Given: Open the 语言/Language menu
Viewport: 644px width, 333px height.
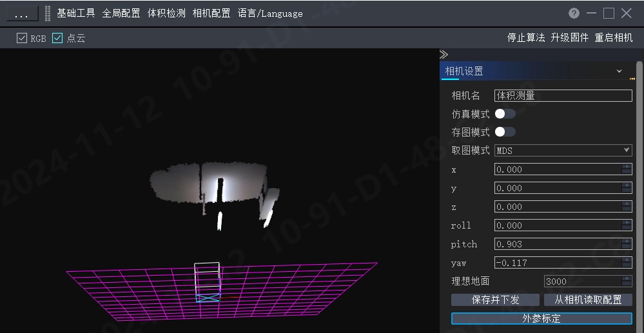Looking at the screenshot, I should pyautogui.click(x=270, y=14).
